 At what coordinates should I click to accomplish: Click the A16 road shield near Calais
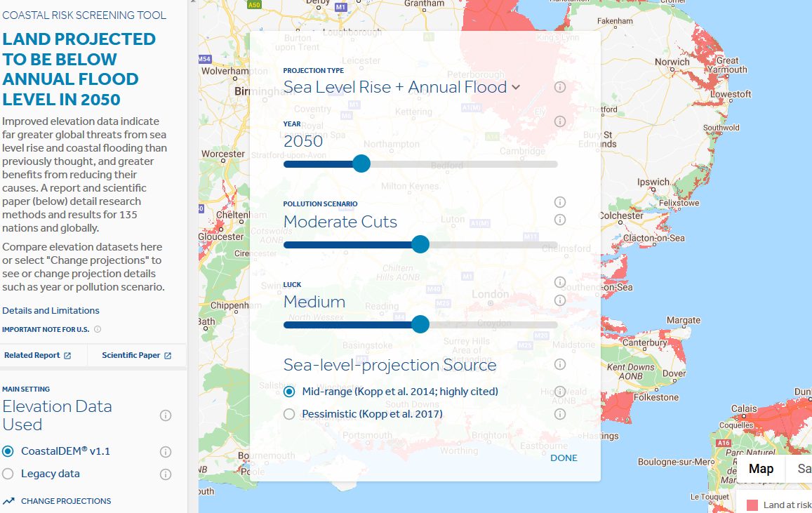(x=724, y=443)
